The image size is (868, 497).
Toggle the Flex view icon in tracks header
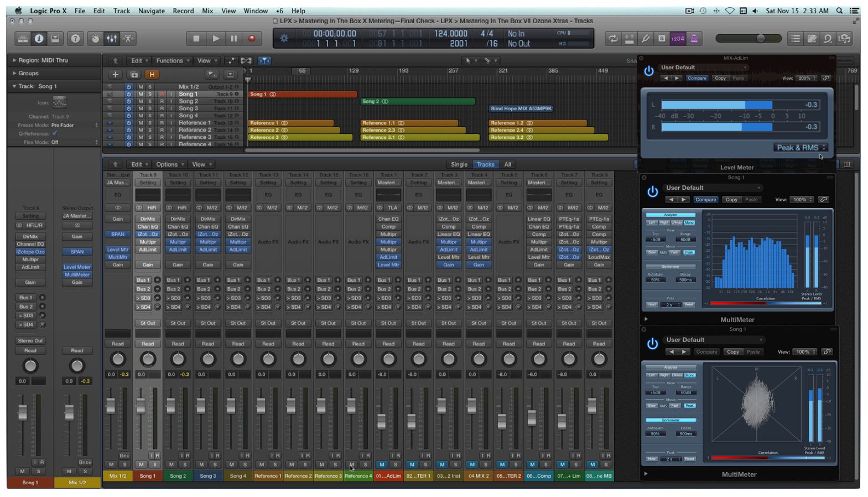click(246, 61)
